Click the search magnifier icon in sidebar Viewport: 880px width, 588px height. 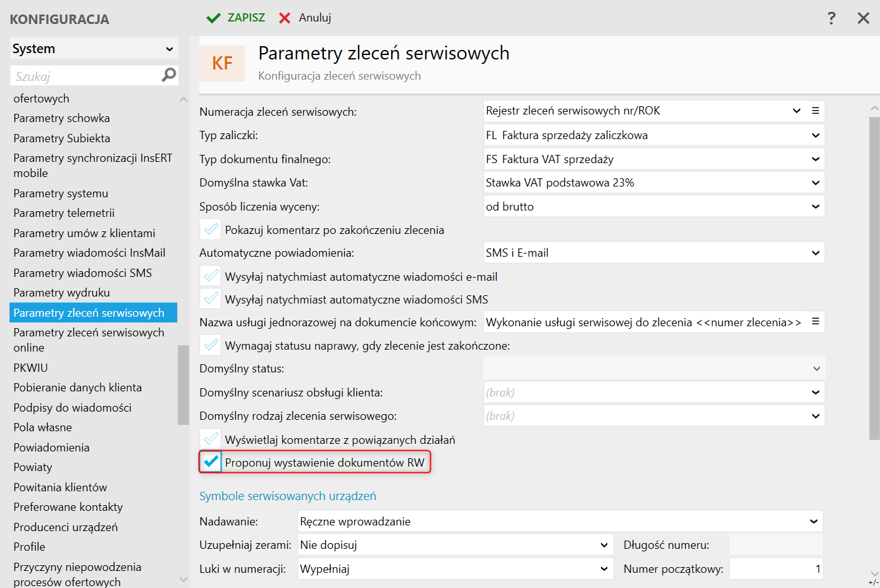click(x=169, y=75)
